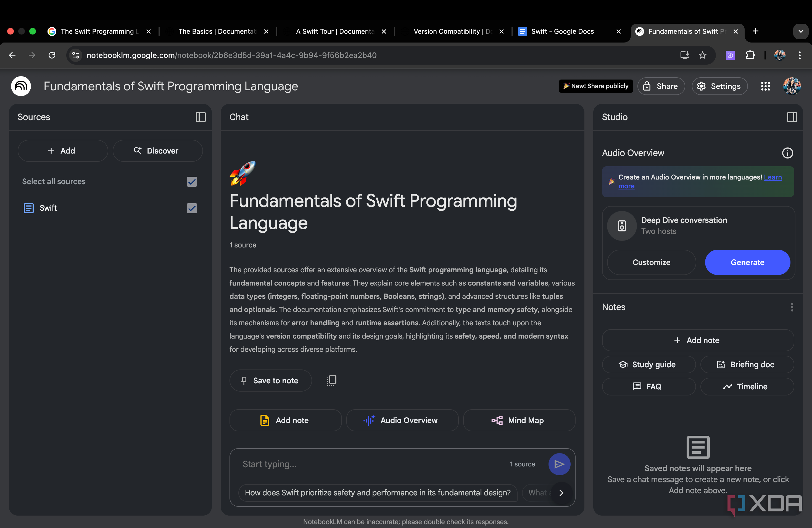
Task: Customize the audio overview
Action: point(651,262)
